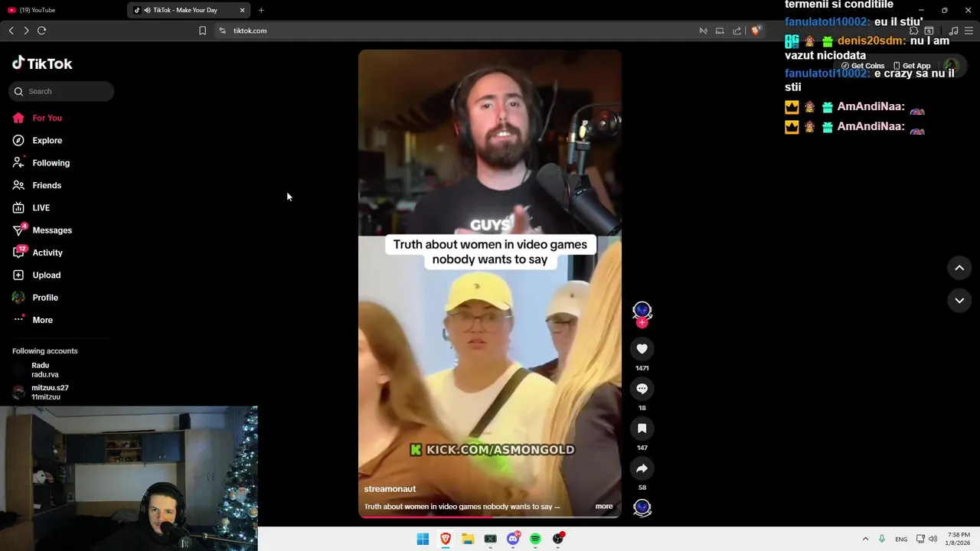
Task: Open Windows Start menu
Action: click(x=423, y=539)
